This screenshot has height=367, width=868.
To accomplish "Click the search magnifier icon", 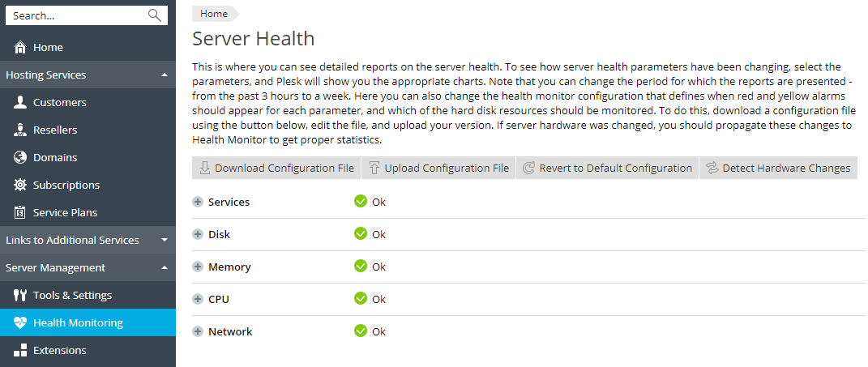I will coord(155,15).
